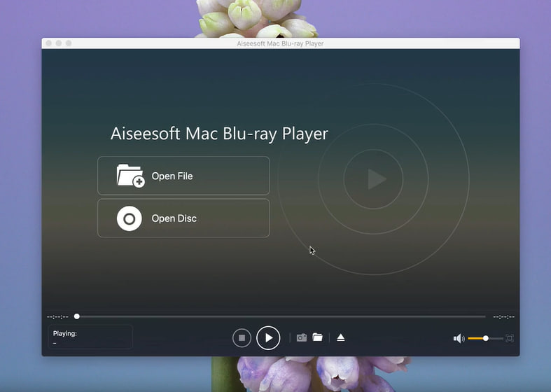Click the elapsed time indicator
The width and height of the screenshot is (551, 392).
click(57, 317)
